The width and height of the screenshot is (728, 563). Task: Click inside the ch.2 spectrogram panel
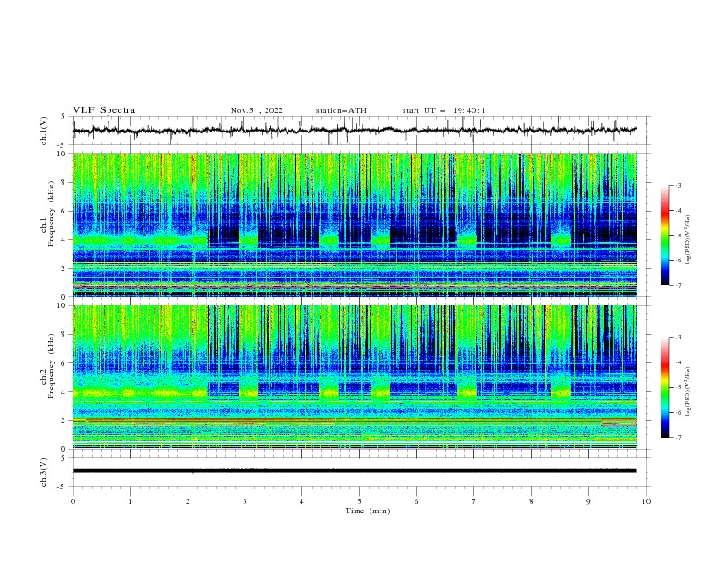point(354,377)
